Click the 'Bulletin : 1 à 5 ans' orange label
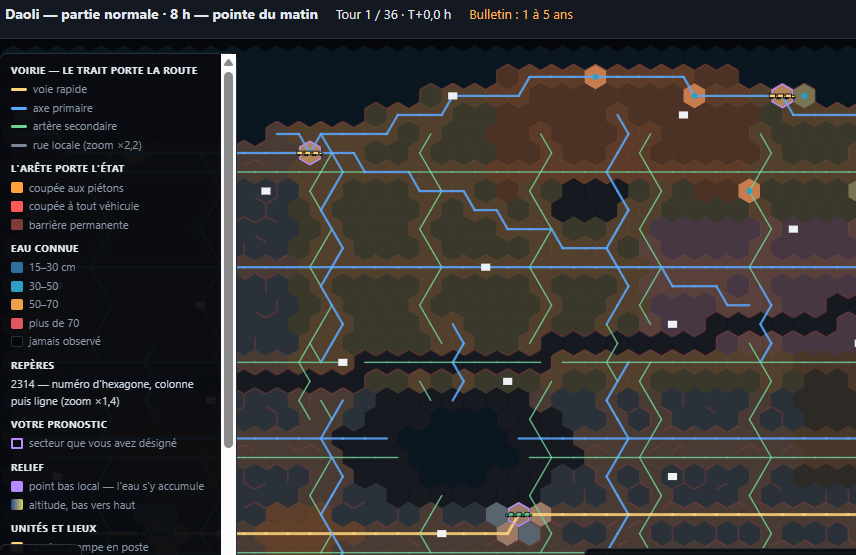Image resolution: width=856 pixels, height=555 pixels. point(521,15)
